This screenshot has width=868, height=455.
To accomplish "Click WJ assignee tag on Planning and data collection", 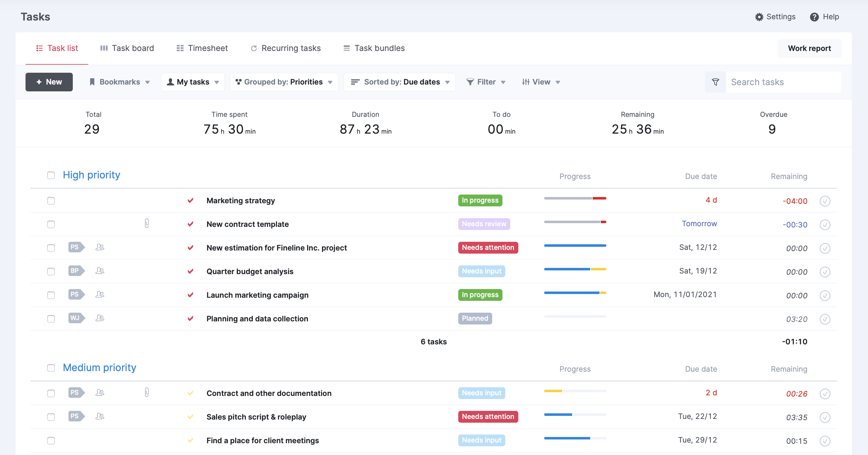I will click(x=77, y=318).
